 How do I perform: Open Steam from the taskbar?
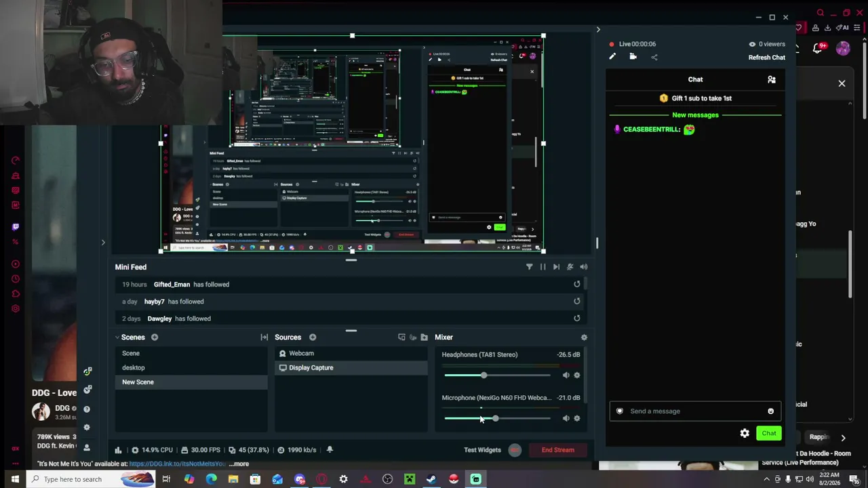(431, 479)
